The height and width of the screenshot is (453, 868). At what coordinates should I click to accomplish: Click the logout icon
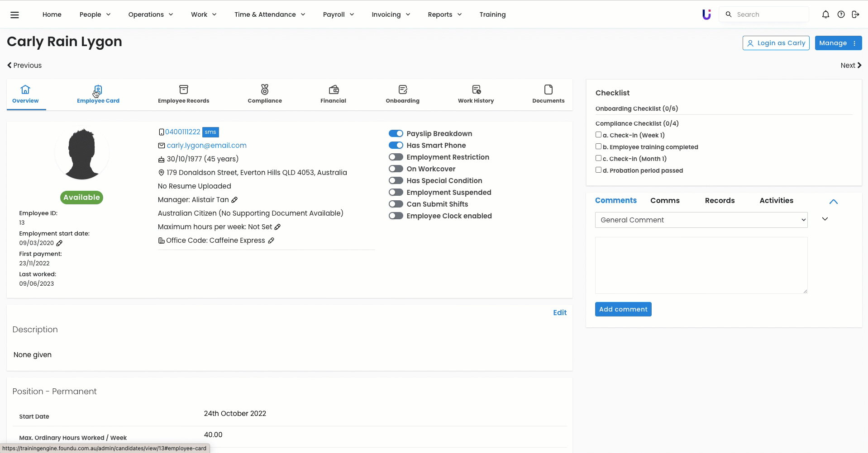pos(855,14)
